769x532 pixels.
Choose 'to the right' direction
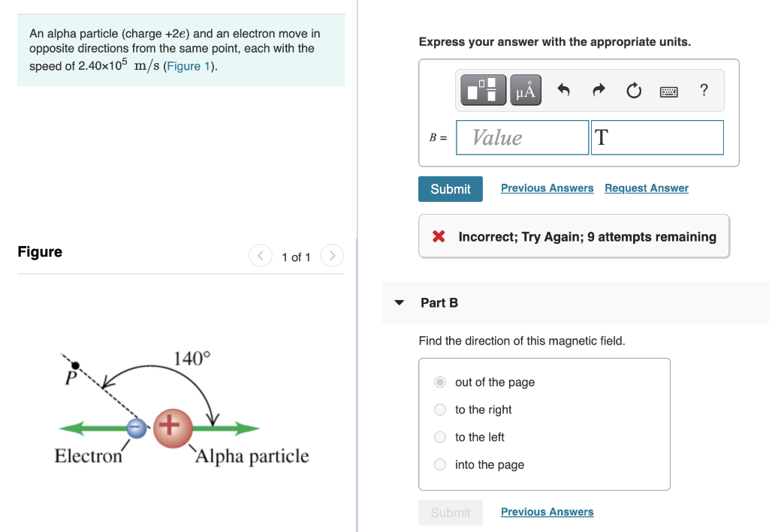tap(439, 410)
